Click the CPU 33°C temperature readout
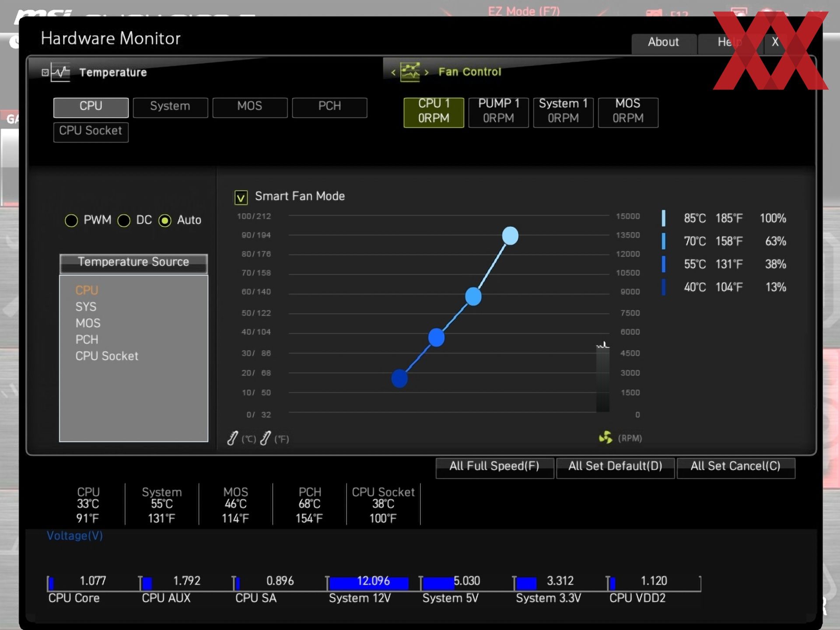Image resolution: width=840 pixels, height=630 pixels. [88, 505]
